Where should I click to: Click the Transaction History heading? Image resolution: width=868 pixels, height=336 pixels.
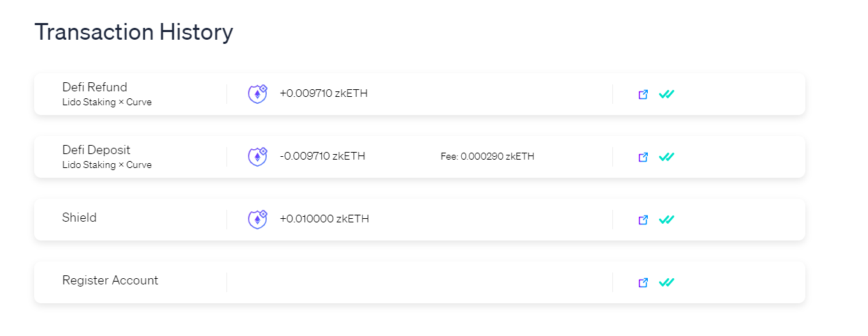(134, 32)
